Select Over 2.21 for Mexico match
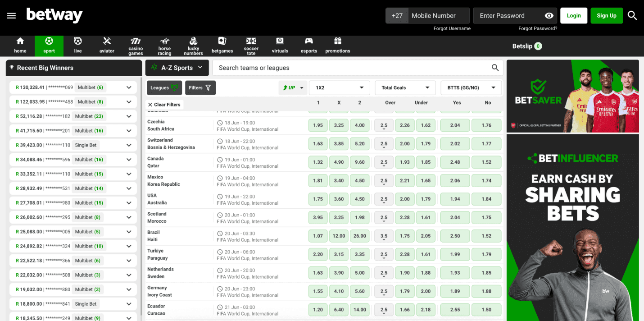The height and width of the screenshot is (321, 644). coord(405,181)
